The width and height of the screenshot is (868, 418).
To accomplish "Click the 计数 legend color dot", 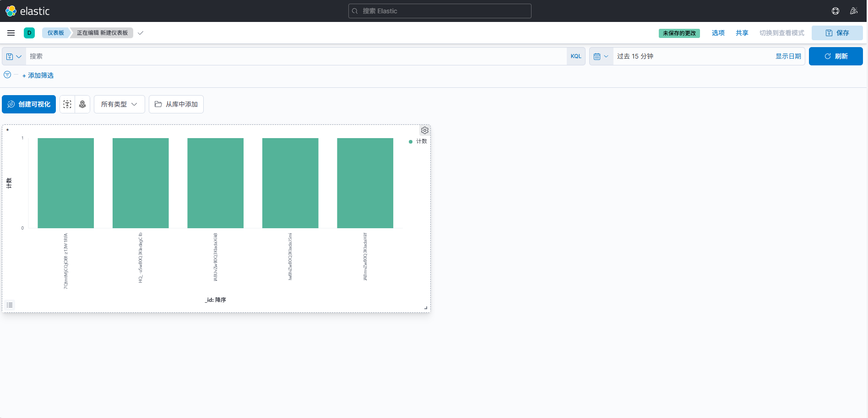I will click(411, 142).
